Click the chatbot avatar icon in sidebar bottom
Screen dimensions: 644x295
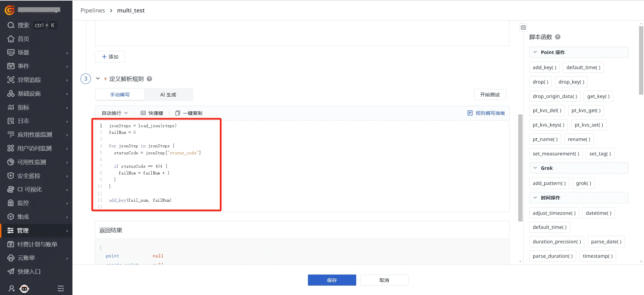(x=24, y=289)
